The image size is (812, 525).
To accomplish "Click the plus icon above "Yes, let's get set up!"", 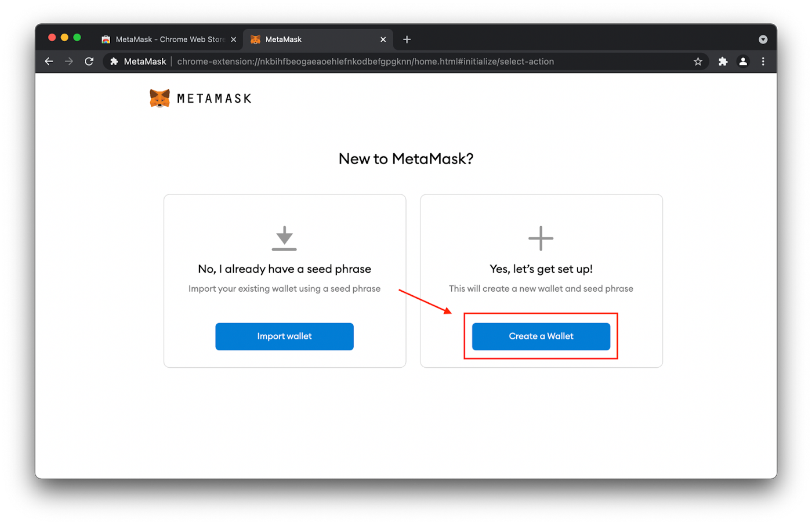I will point(541,238).
